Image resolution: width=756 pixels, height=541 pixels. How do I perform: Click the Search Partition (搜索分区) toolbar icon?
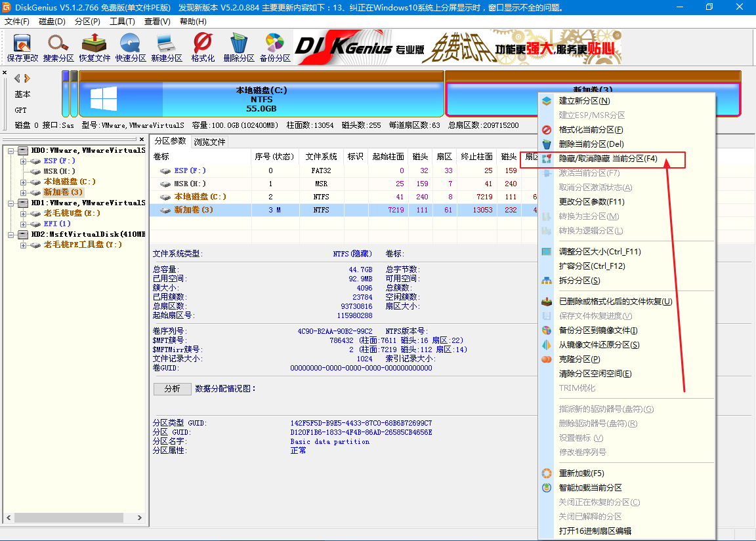point(58,48)
